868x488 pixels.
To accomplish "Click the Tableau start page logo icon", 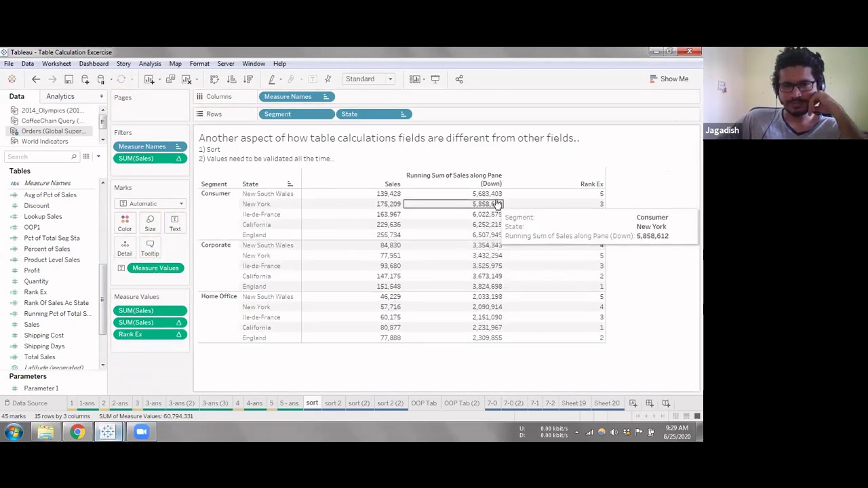I will click(12, 79).
